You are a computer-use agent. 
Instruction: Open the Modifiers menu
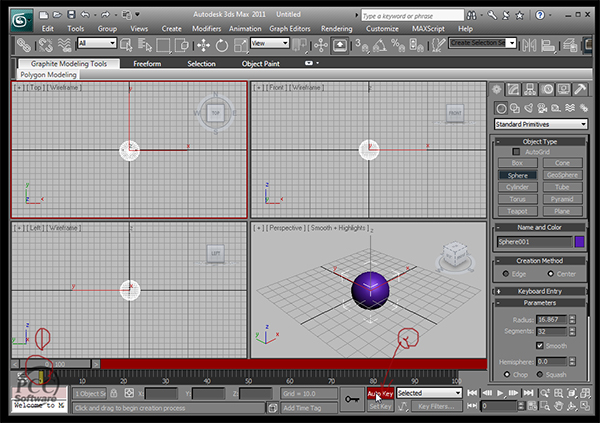pyautogui.click(x=207, y=29)
